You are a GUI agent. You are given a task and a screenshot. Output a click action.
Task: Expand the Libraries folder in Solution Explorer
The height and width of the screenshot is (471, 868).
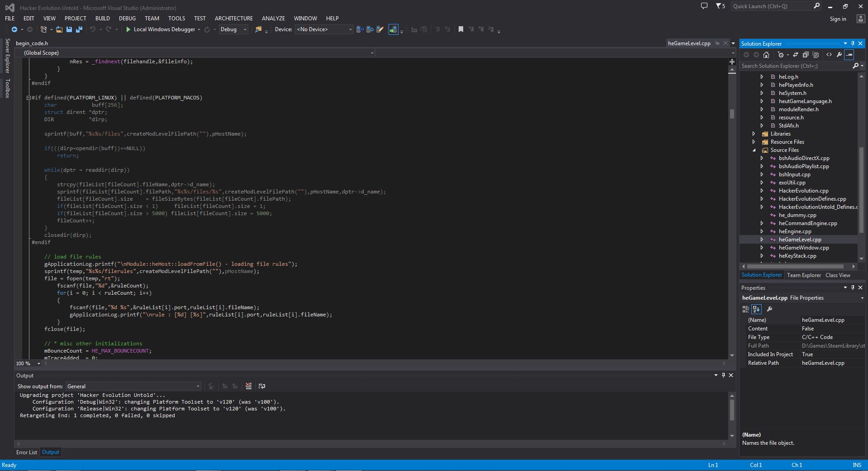754,134
